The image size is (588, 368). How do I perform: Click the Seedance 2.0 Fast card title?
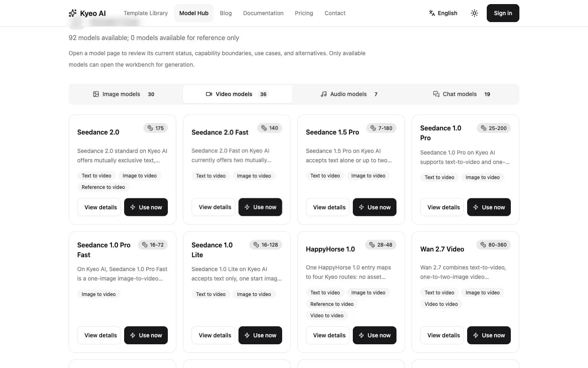tap(220, 132)
